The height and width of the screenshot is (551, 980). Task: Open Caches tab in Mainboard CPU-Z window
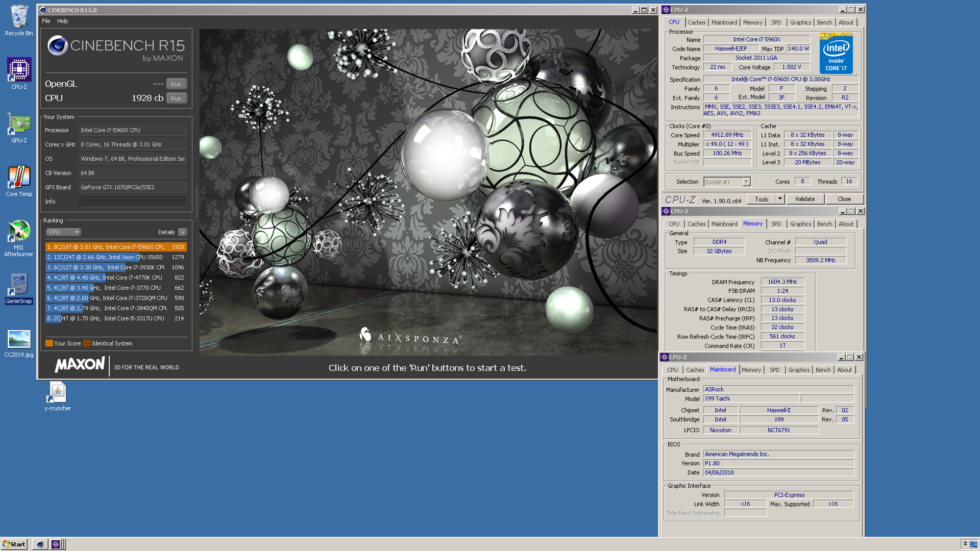pos(695,370)
